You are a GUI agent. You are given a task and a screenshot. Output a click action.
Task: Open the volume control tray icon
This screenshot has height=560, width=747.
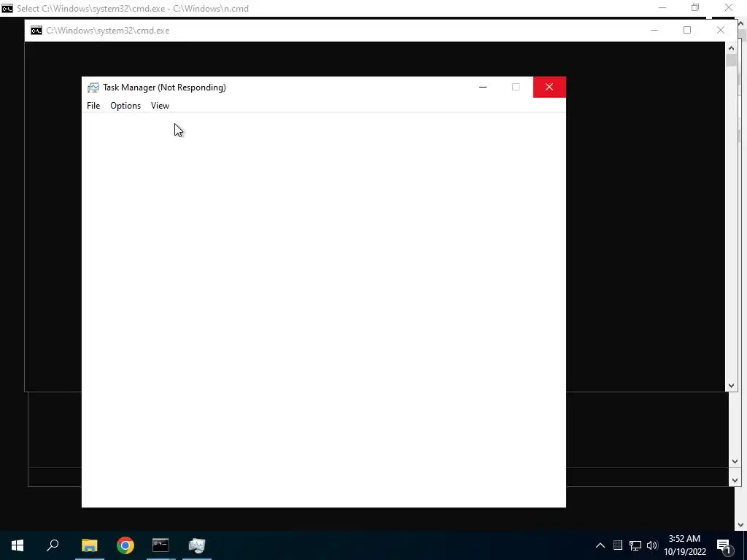click(x=652, y=545)
